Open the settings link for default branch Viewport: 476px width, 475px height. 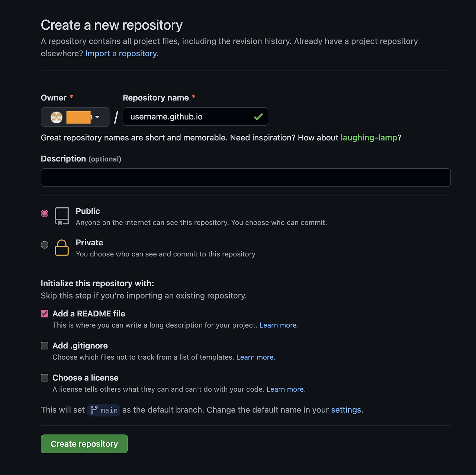point(346,410)
